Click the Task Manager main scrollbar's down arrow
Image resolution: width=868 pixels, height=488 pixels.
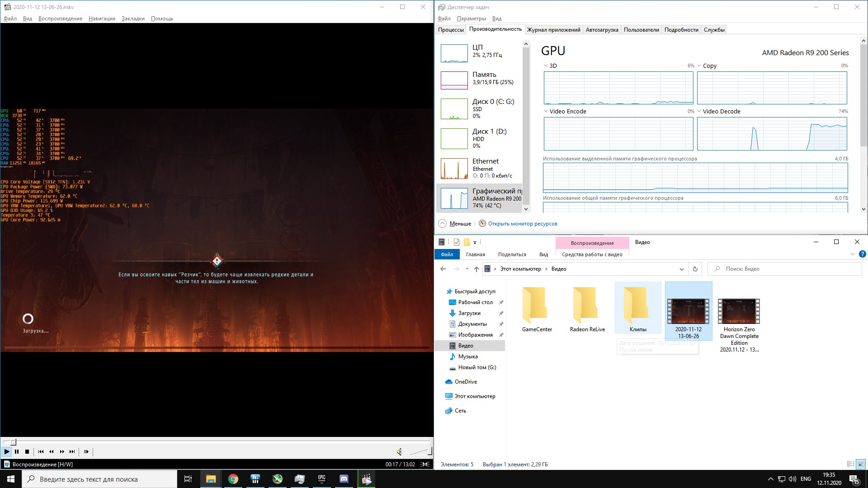pos(864,209)
